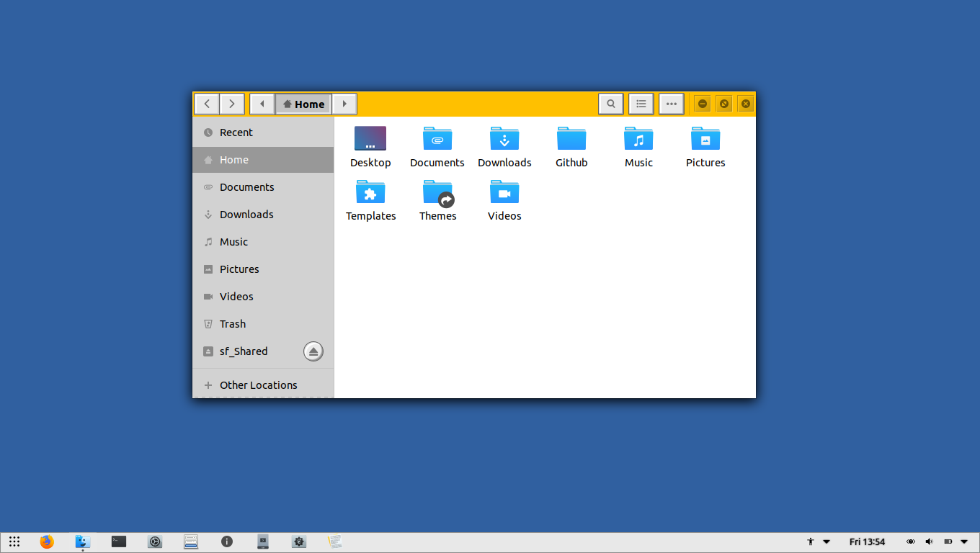This screenshot has width=980, height=553.
Task: Expand the path bar right arrow
Action: pyautogui.click(x=344, y=104)
